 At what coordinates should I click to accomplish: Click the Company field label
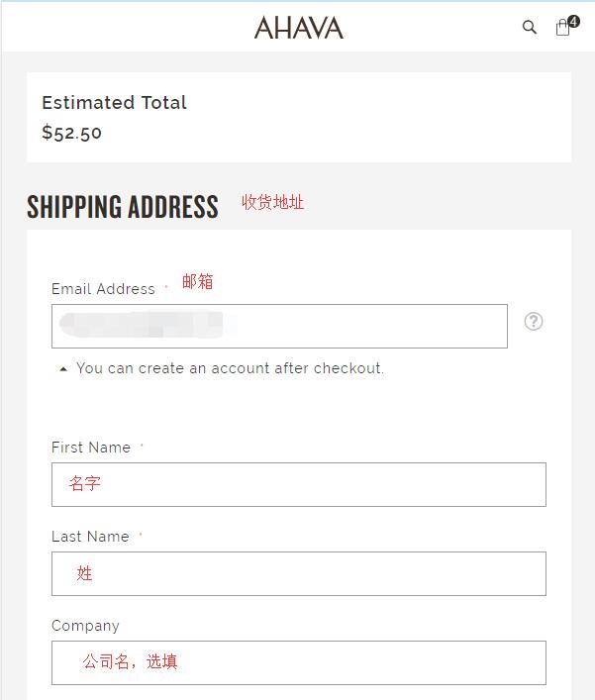point(85,626)
